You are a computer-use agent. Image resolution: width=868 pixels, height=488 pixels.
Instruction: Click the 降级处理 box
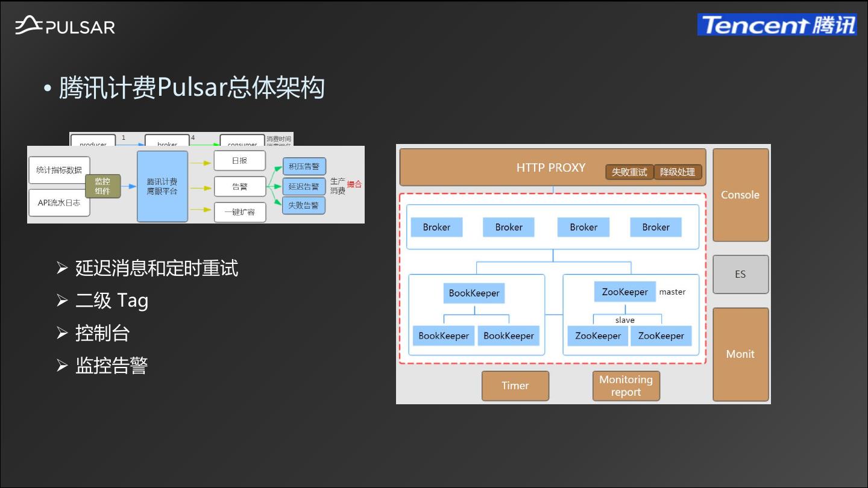[678, 172]
